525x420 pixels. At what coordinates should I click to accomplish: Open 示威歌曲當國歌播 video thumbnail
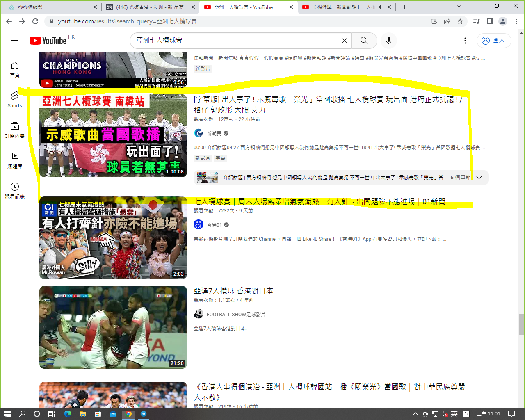[113, 136]
